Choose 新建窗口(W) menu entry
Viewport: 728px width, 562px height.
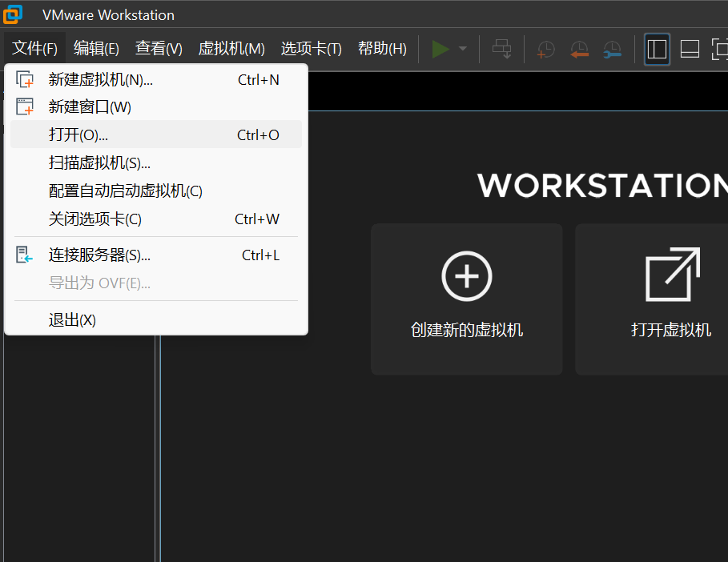coord(90,106)
